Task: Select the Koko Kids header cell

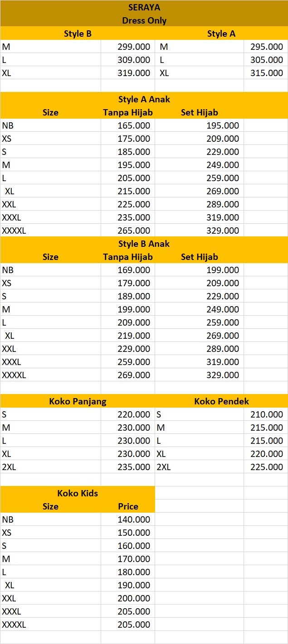Action: [x=78, y=493]
